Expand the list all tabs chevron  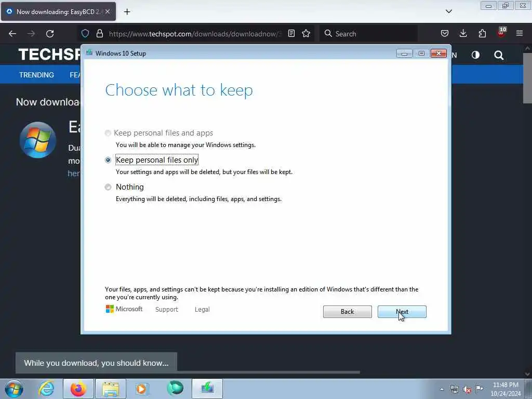(448, 11)
